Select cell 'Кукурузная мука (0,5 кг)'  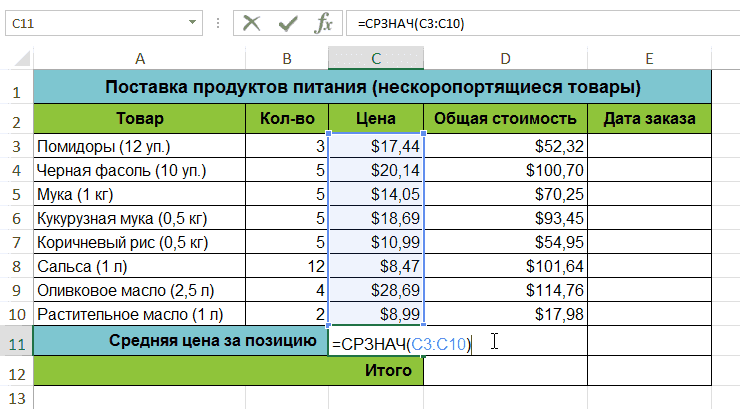point(140,218)
